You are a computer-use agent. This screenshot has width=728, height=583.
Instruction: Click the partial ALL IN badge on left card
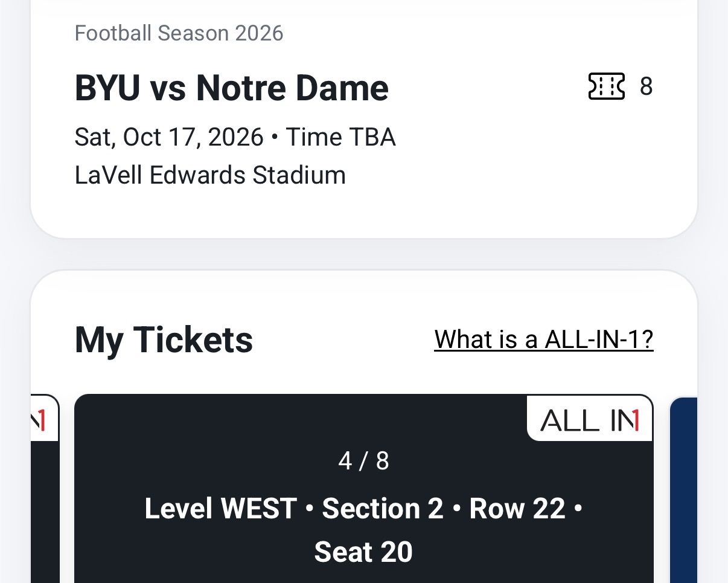point(45,418)
